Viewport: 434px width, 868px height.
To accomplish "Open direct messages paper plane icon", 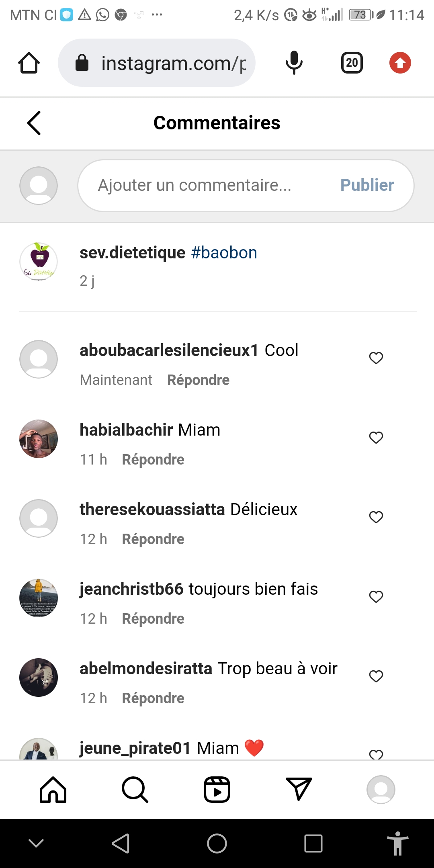I will click(299, 789).
